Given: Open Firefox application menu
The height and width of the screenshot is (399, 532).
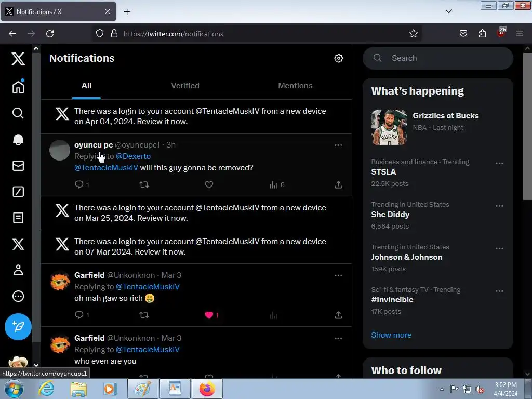Looking at the screenshot, I should pos(519,34).
